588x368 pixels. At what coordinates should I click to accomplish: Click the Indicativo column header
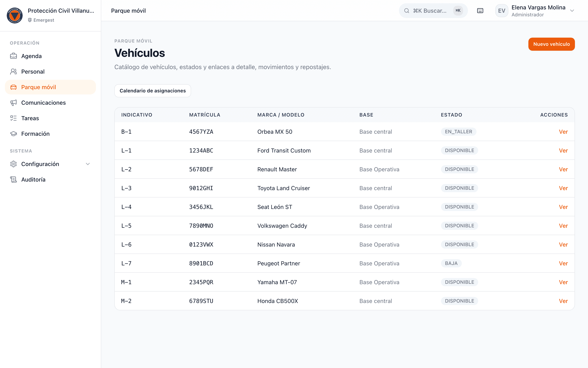click(137, 115)
